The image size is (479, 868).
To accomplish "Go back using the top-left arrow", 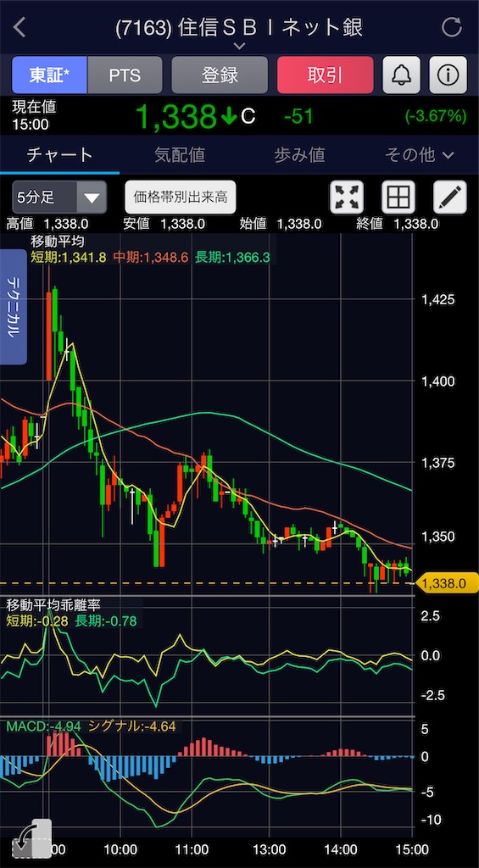I will (20, 27).
